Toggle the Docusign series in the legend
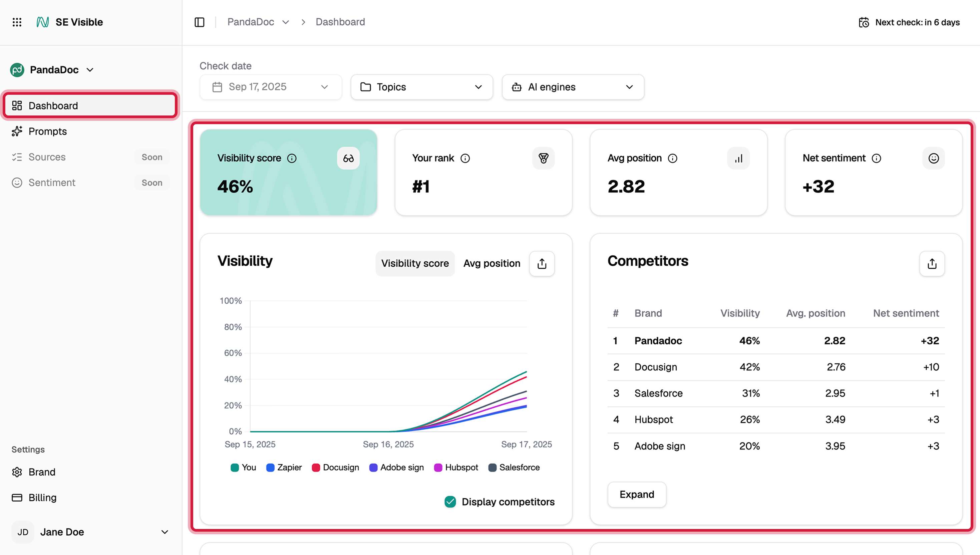Screen dimensions: 980x555 pyautogui.click(x=335, y=467)
